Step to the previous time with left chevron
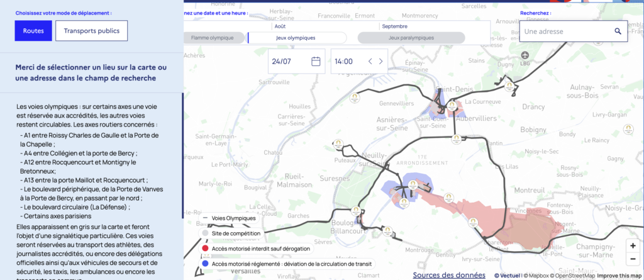 (x=370, y=61)
